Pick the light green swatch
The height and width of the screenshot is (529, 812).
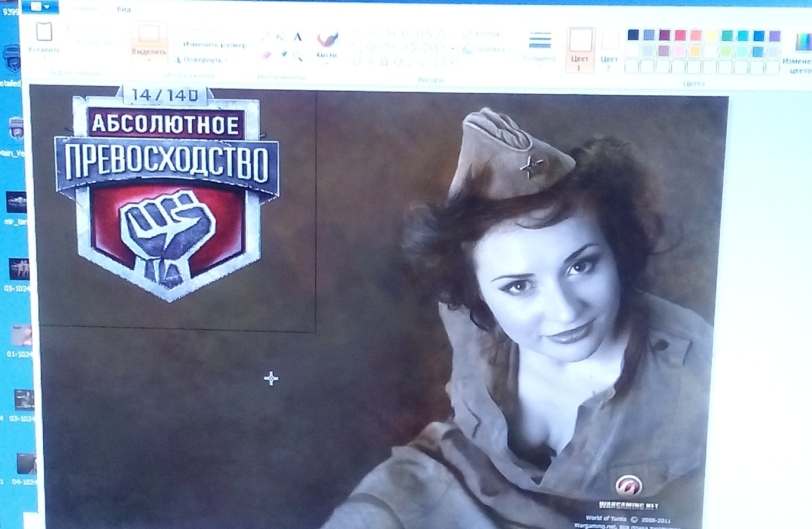click(727, 52)
